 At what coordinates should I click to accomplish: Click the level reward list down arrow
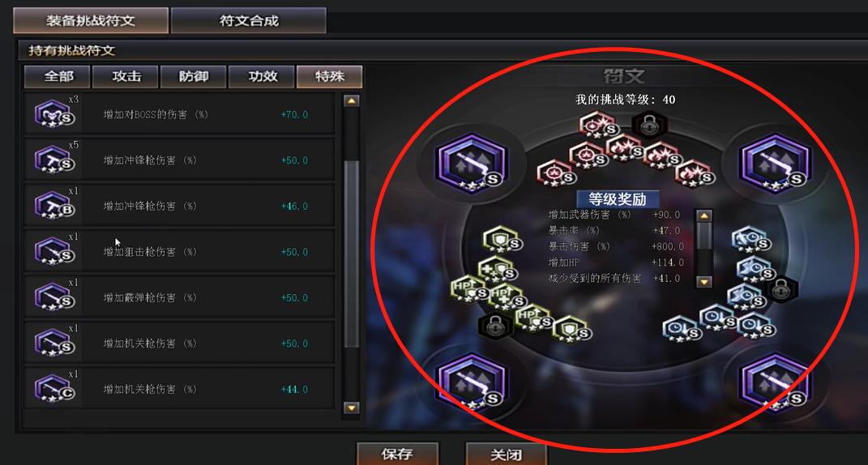pos(703,282)
